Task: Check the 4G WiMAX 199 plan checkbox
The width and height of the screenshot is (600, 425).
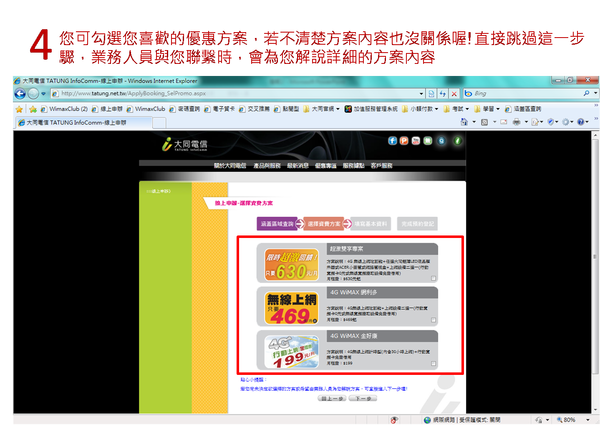Action: [x=433, y=363]
